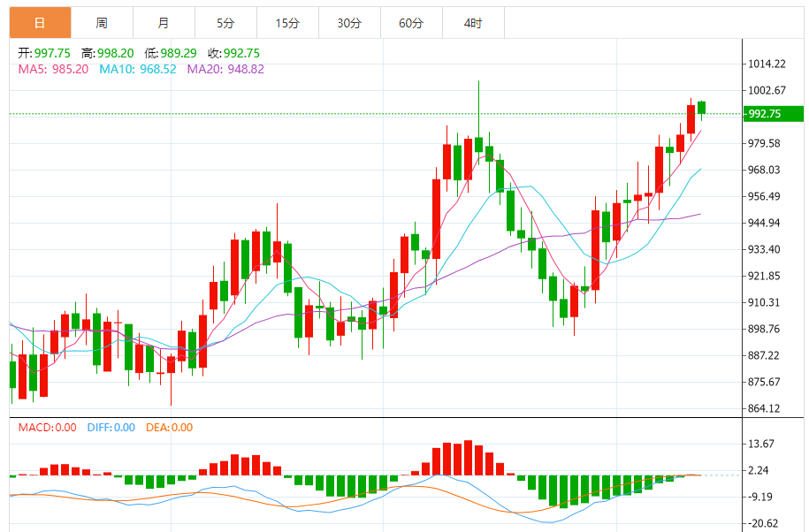809x532 pixels.
Task: Click the 收:992.75 close price value
Action: [233, 53]
